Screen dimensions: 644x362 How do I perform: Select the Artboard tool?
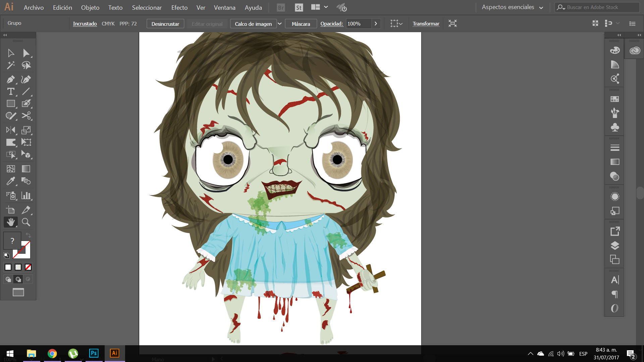tap(11, 210)
